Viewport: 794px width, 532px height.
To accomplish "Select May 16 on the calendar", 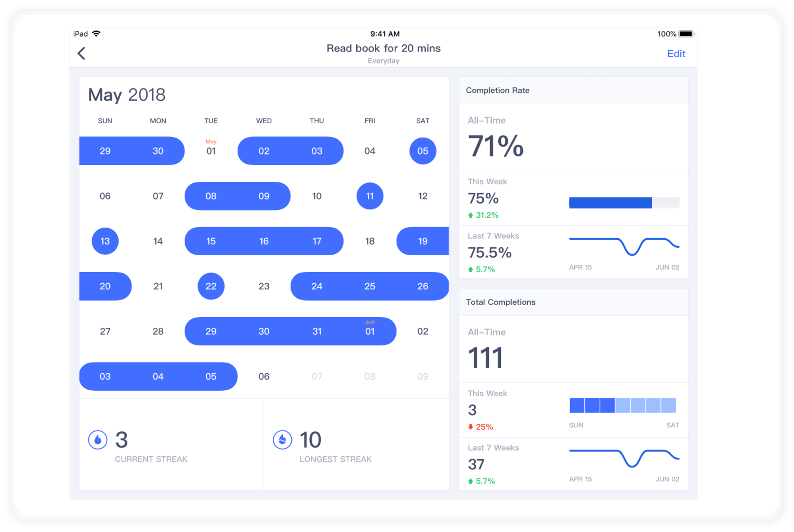I will pyautogui.click(x=264, y=241).
